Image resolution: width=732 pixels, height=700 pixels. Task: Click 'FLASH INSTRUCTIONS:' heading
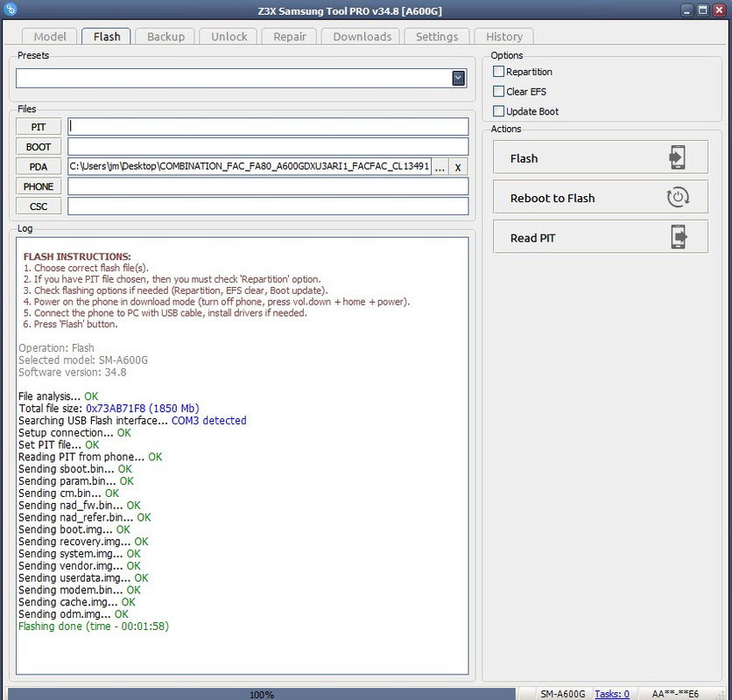[77, 256]
